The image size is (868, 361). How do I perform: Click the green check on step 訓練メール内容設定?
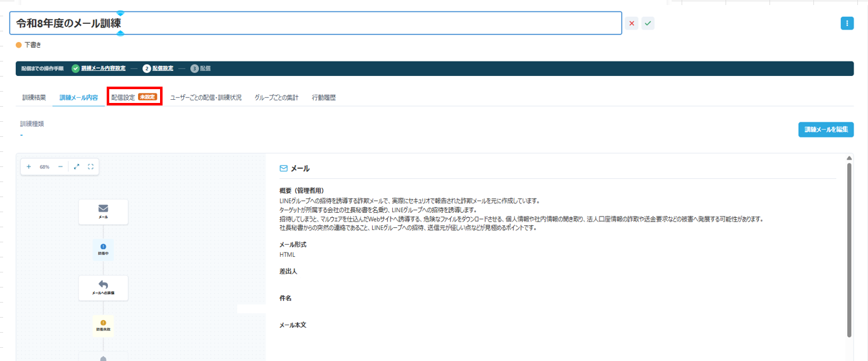point(75,68)
